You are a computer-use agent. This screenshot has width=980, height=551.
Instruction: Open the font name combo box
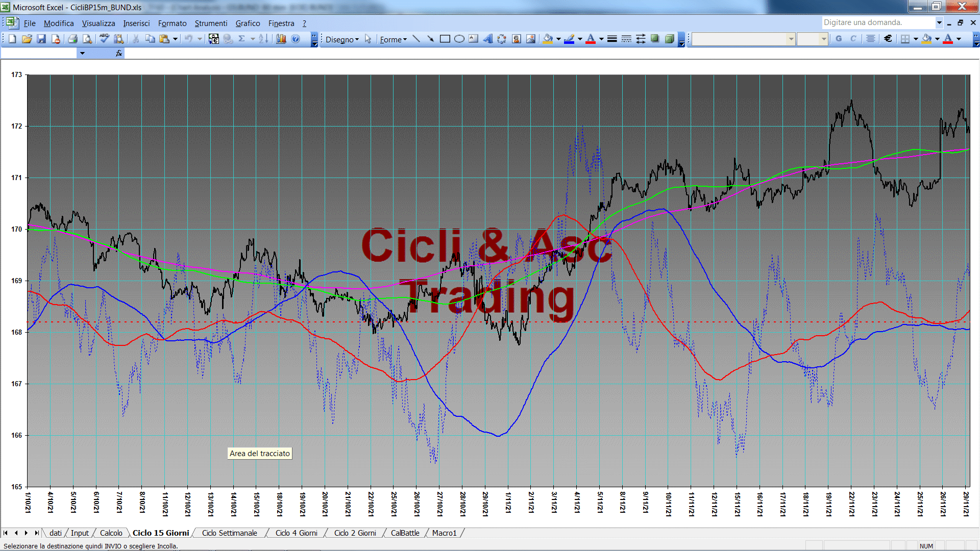(744, 39)
